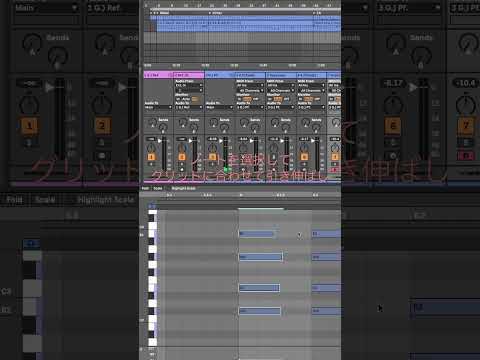Image resolution: width=480 pixels, height=360 pixels.
Task: Set track 2 monitor to Off
Action: [x=195, y=99]
